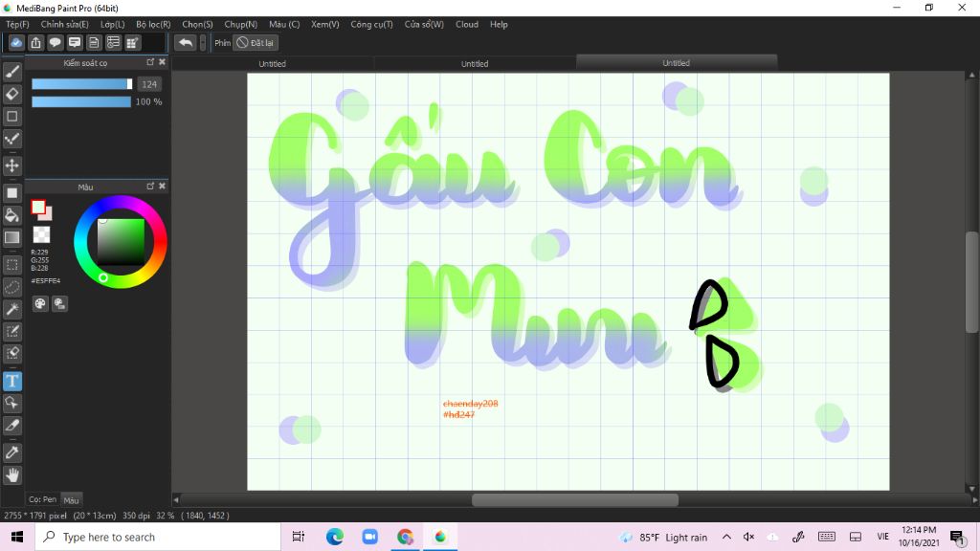
Task: Open the Chọn(S) menu
Action: [x=197, y=24]
